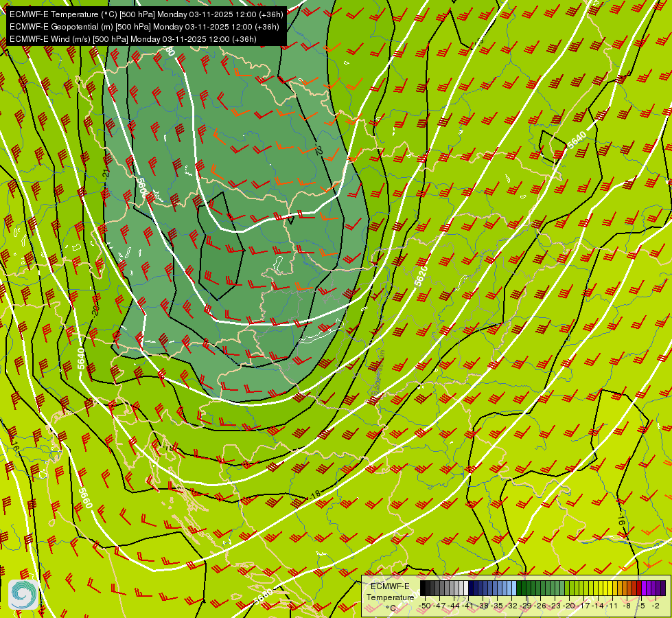Click the 5620 geopotential contour label
The image size is (672, 618).
point(421,276)
